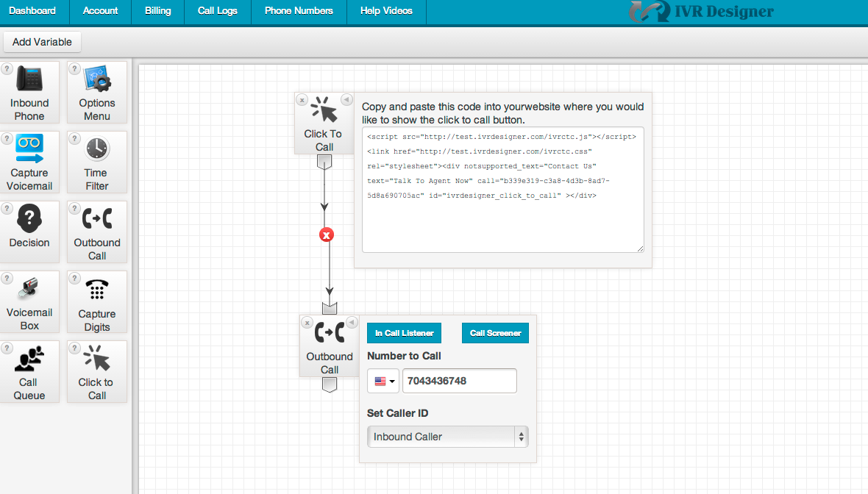Screen dimensions: 868x494
Task: Remove the Click To Call node from canvas
Action: click(x=302, y=100)
